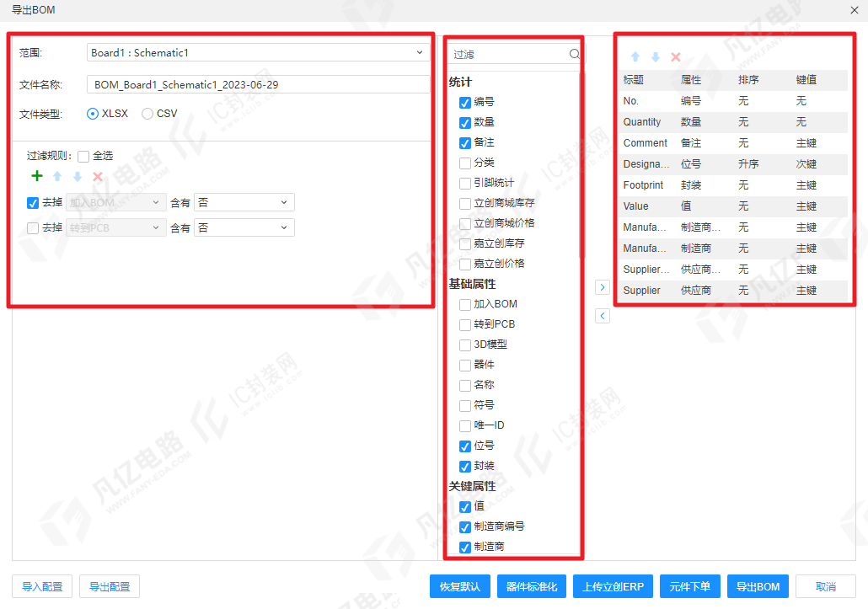Check the 分类 property checkbox

pos(465,163)
